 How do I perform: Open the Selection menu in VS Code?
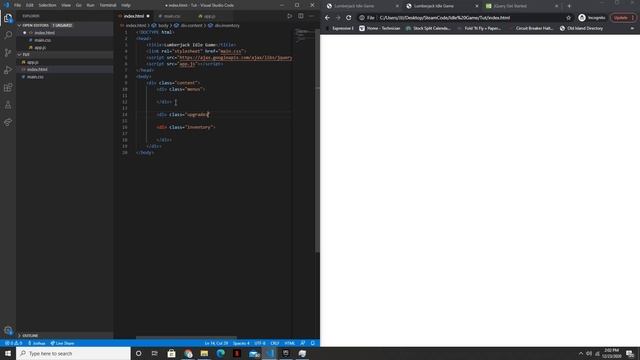pos(47,5)
